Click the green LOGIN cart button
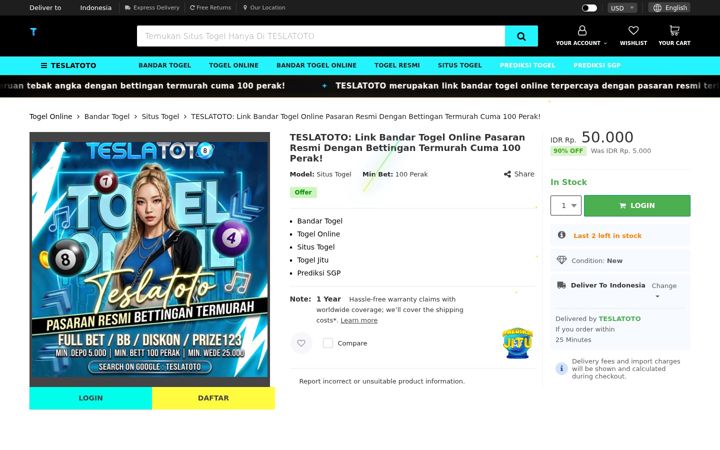 [637, 206]
